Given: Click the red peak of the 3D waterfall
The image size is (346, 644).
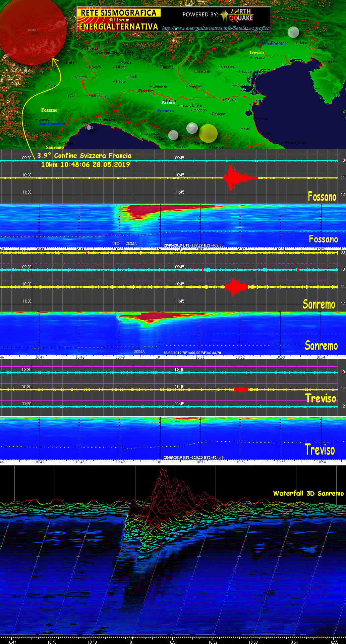Looking at the screenshot, I should tap(163, 483).
